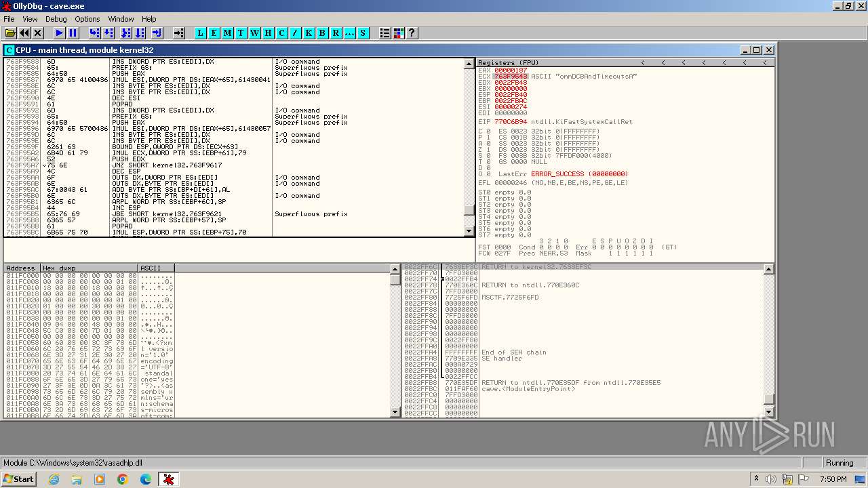The image size is (868, 488).
Task: Launch Internet Explorer from taskbar
Action: click(x=54, y=479)
